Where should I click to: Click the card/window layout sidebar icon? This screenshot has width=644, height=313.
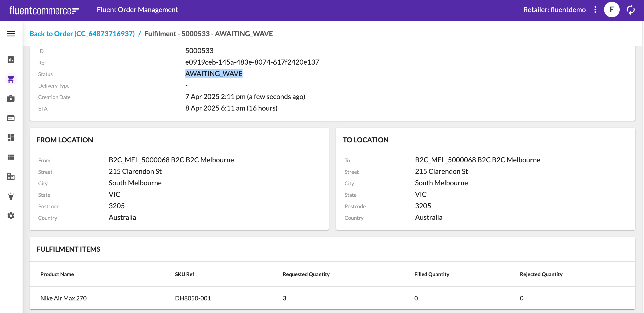pos(11,118)
